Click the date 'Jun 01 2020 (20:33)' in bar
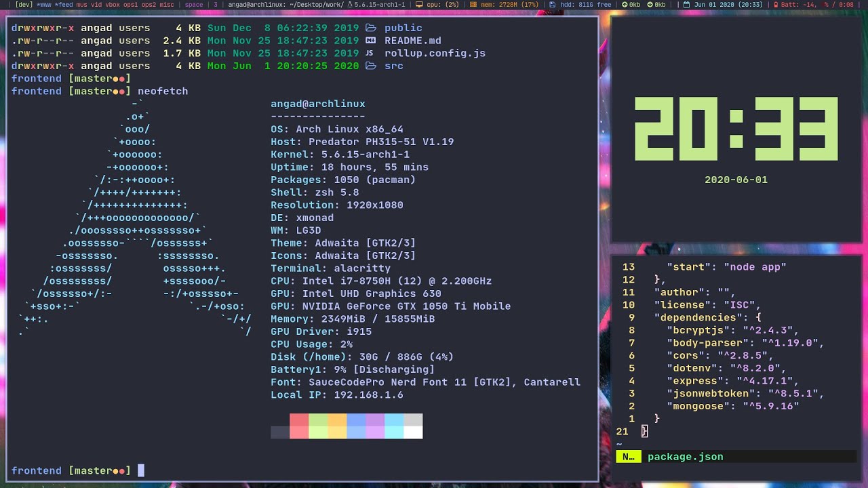The image size is (868, 488). click(x=729, y=4)
